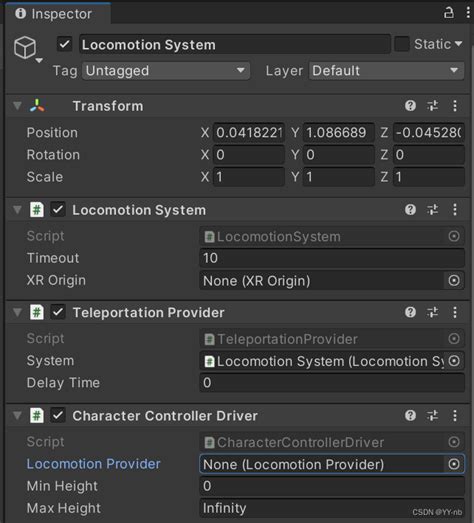Screen dimensions: 474x523
Task: Open Transform component help icon
Action: point(410,106)
